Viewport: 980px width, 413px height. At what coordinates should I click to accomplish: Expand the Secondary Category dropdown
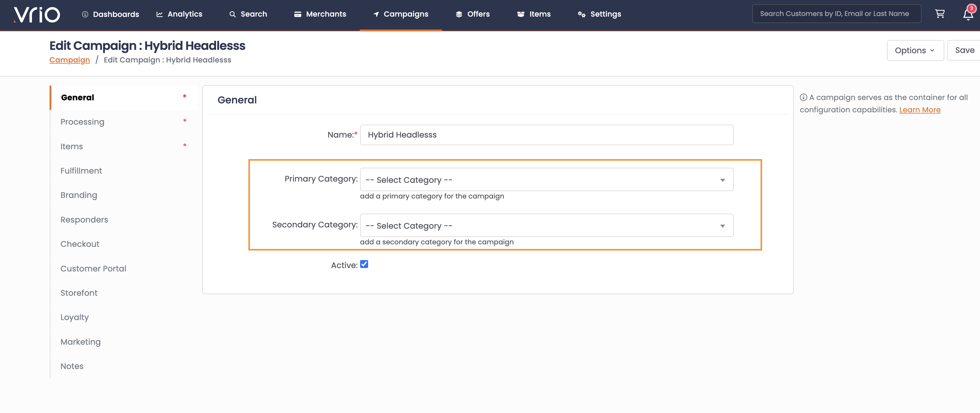click(547, 226)
